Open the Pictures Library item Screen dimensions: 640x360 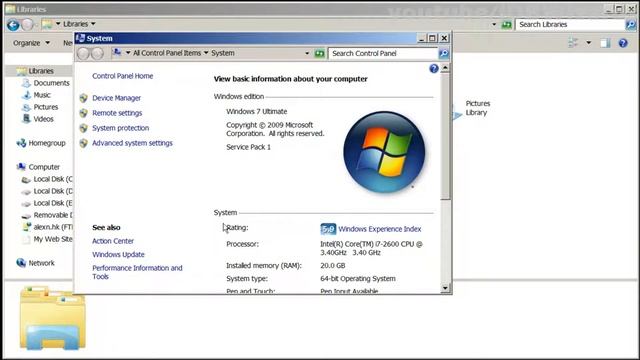click(478, 108)
